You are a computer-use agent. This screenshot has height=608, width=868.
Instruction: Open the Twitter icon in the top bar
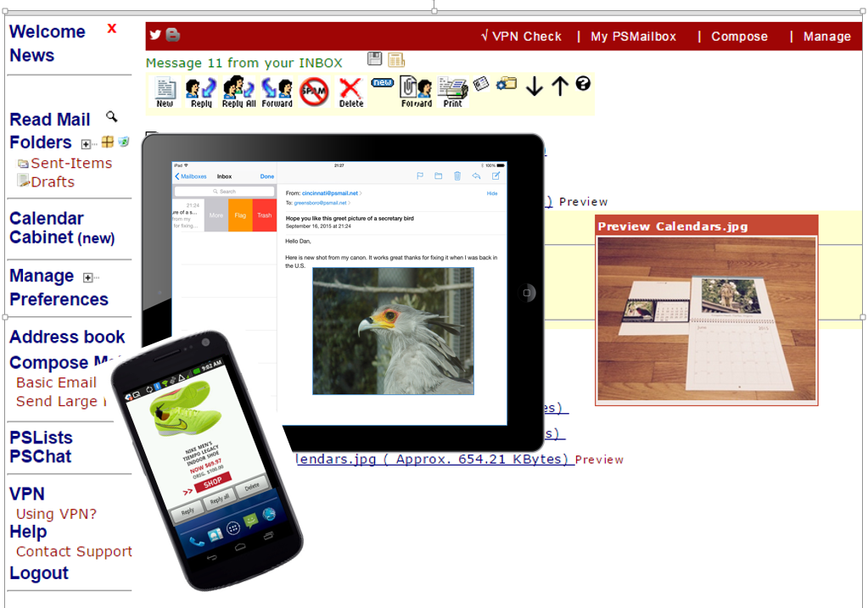154,36
